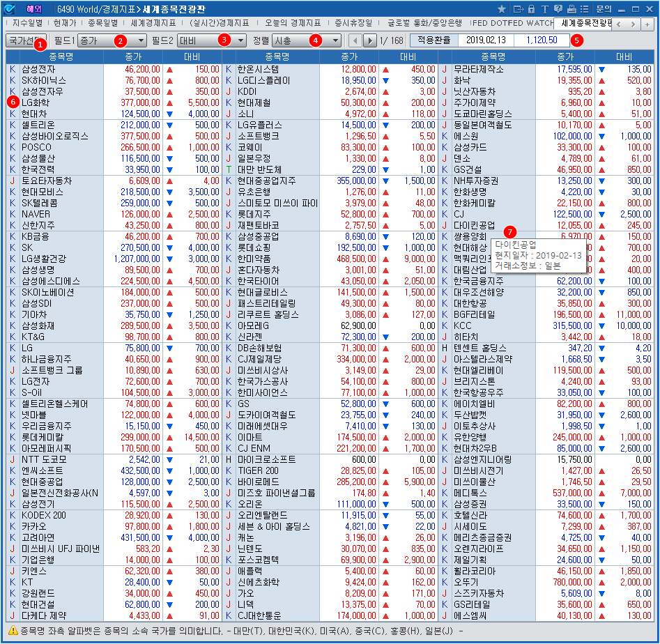The width and height of the screenshot is (660, 644).
Task: Toggle the padlock screen lock icon
Action: [x=531, y=9]
